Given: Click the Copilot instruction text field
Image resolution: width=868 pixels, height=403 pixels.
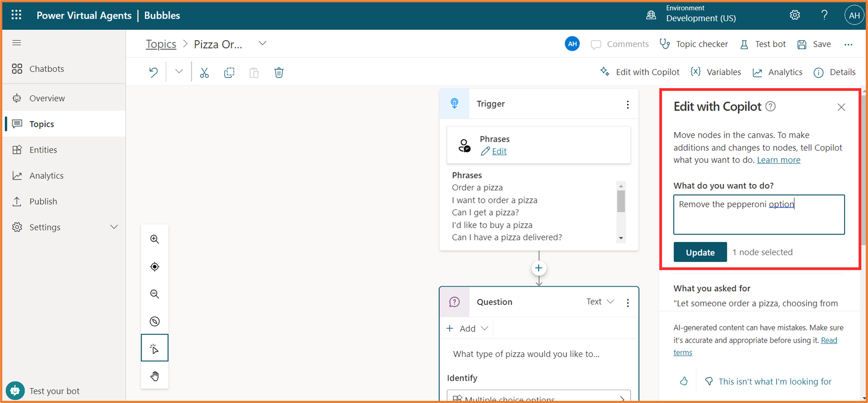Looking at the screenshot, I should (x=759, y=215).
